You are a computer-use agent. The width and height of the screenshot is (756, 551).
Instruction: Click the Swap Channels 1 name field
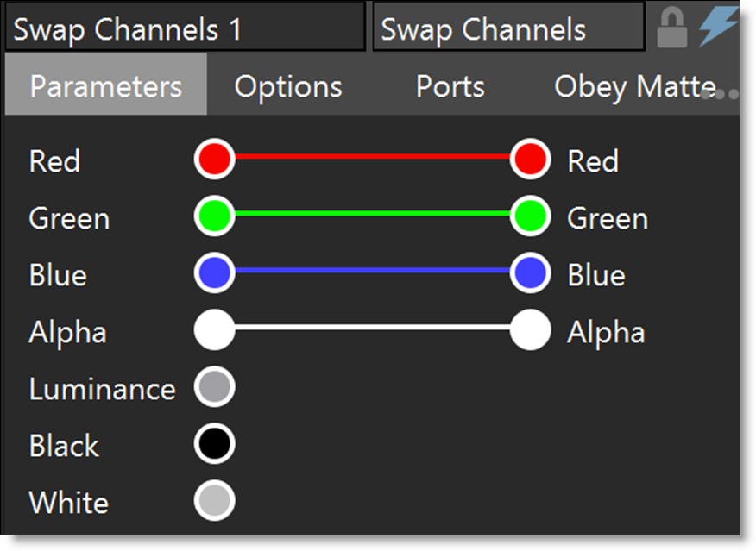coord(186,28)
